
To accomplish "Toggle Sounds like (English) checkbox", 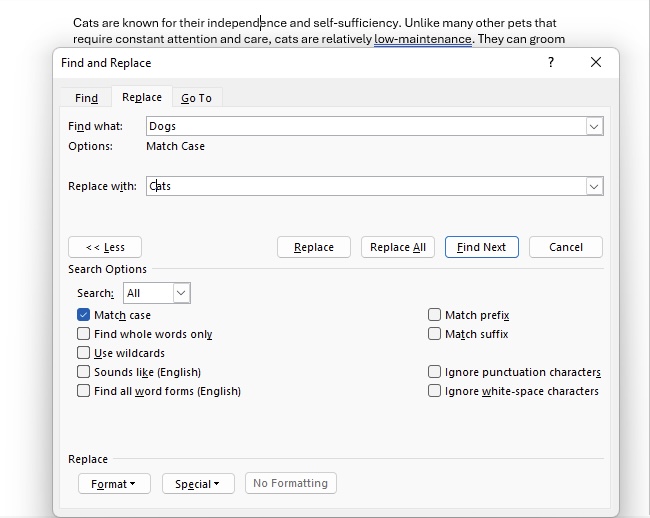I will click(x=83, y=372).
